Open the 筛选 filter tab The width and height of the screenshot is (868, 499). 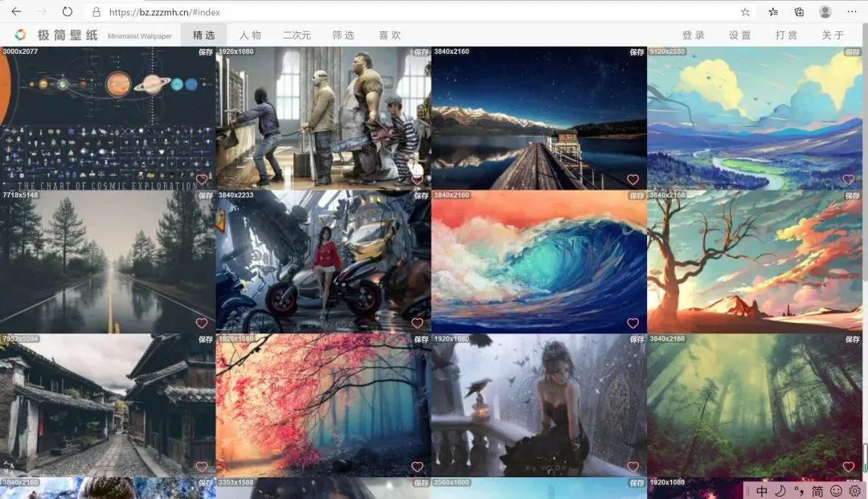(343, 35)
